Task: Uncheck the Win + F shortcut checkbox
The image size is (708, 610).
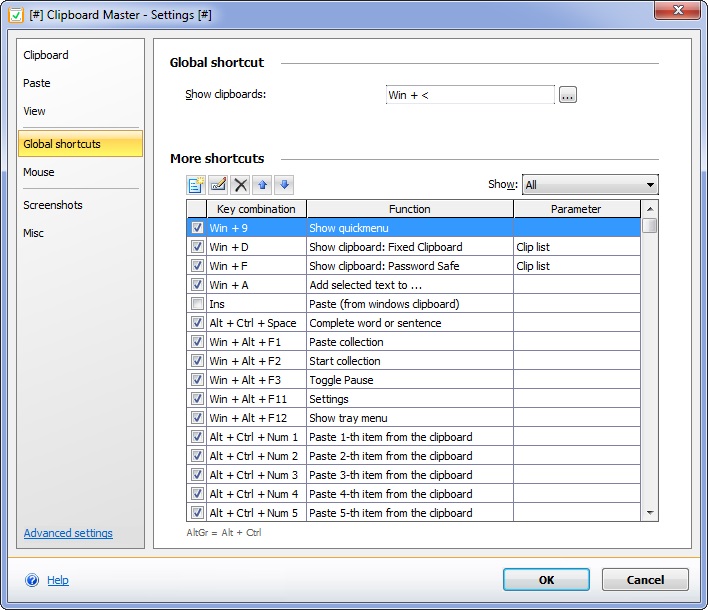Action: pos(197,265)
